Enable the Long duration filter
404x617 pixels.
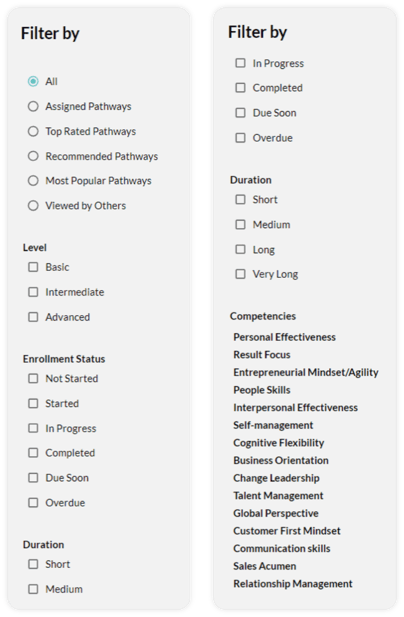(240, 249)
